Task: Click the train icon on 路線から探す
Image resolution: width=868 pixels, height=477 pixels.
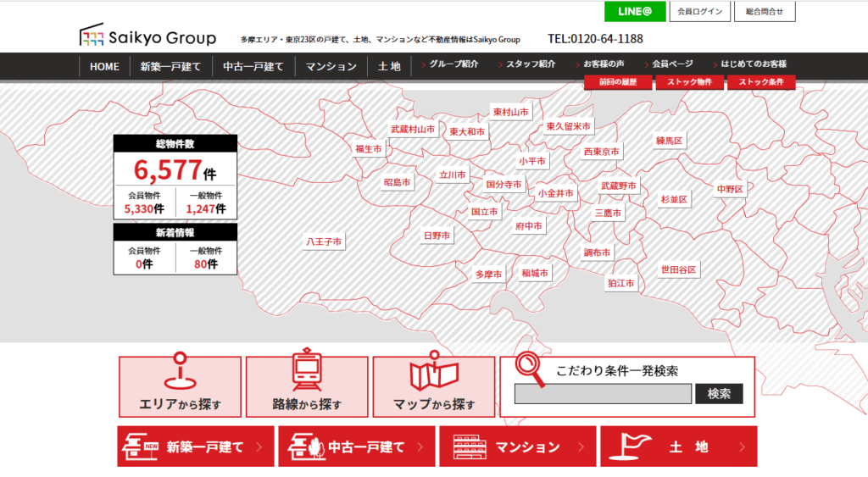Action: pos(307,369)
